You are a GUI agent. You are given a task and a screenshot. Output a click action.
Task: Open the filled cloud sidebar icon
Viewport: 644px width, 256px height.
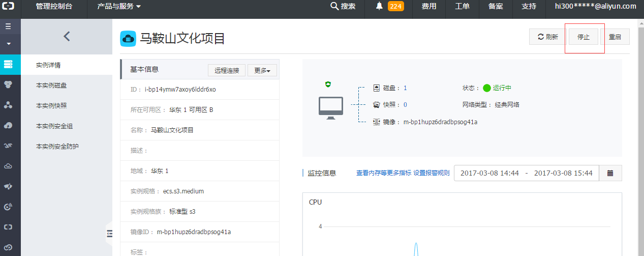(8, 125)
